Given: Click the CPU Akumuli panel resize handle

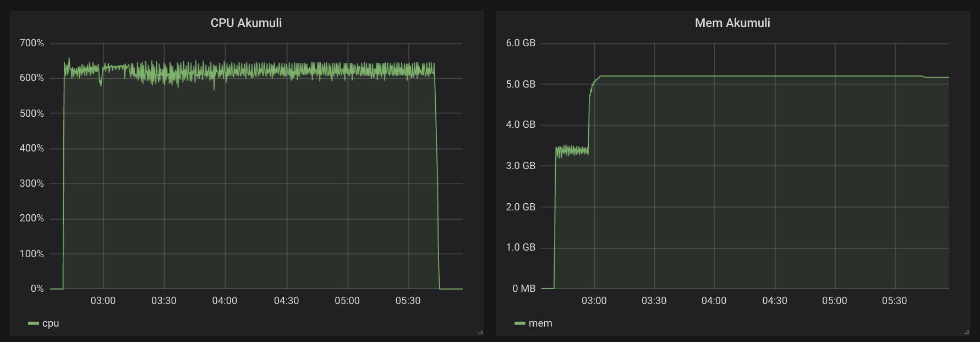Looking at the screenshot, I should tap(480, 332).
